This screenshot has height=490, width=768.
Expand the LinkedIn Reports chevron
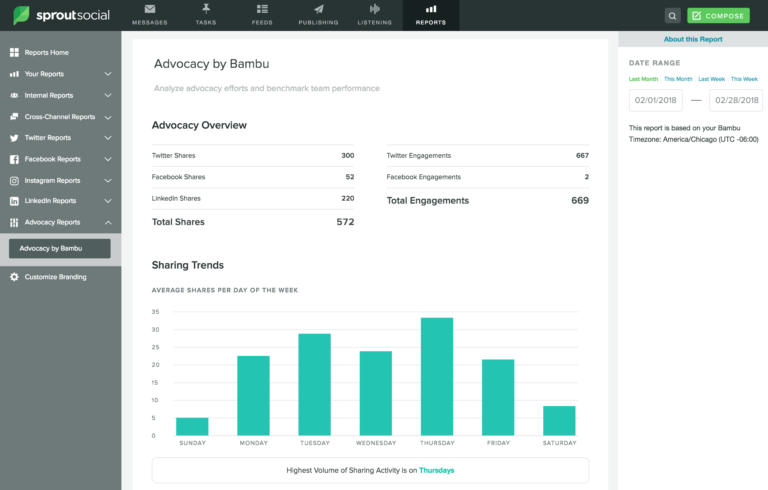108,201
